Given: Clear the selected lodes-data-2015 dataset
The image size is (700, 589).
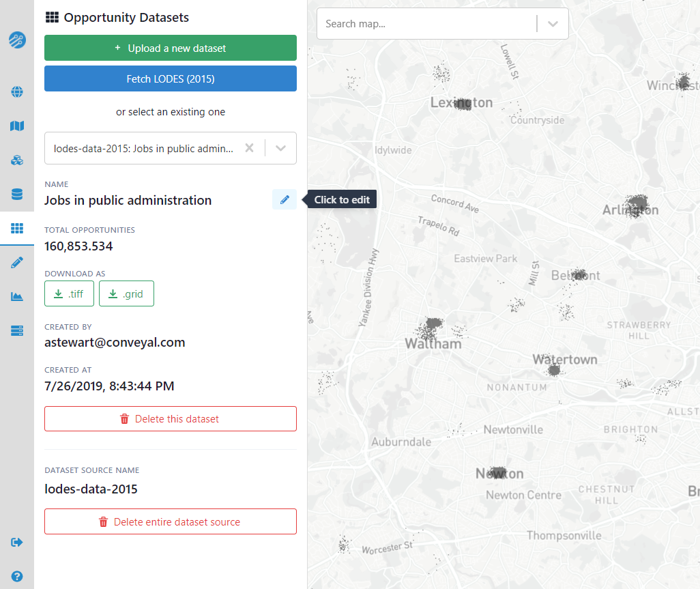Looking at the screenshot, I should point(249,148).
